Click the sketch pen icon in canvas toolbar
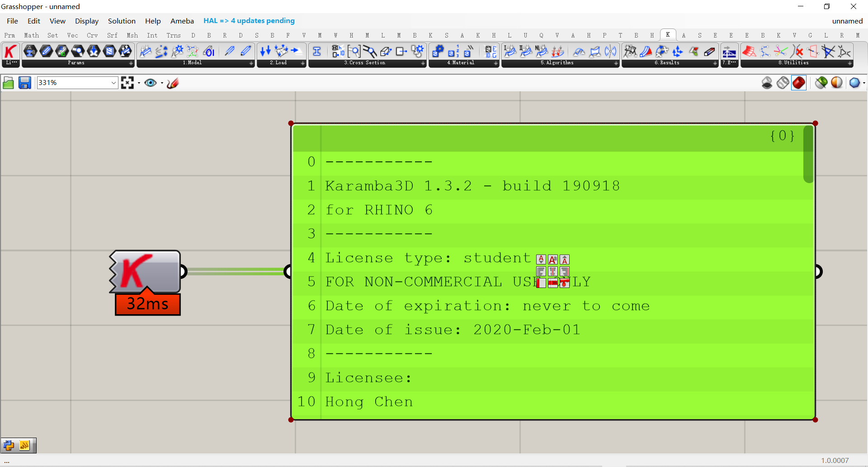This screenshot has width=868, height=467. coord(173,83)
